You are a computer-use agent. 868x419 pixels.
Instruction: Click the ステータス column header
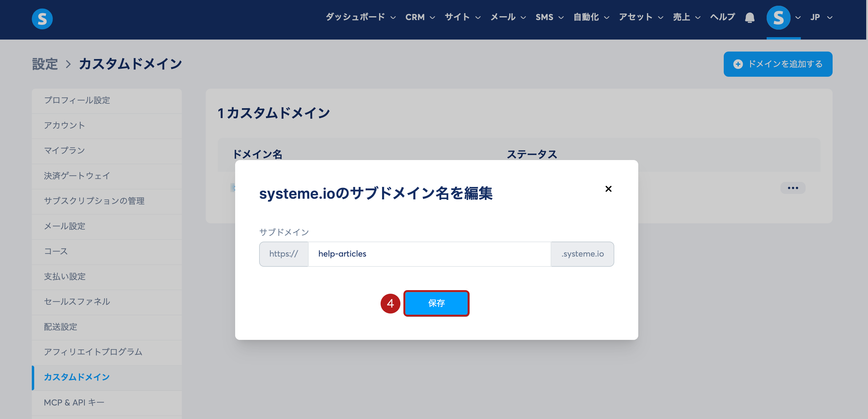tap(532, 154)
